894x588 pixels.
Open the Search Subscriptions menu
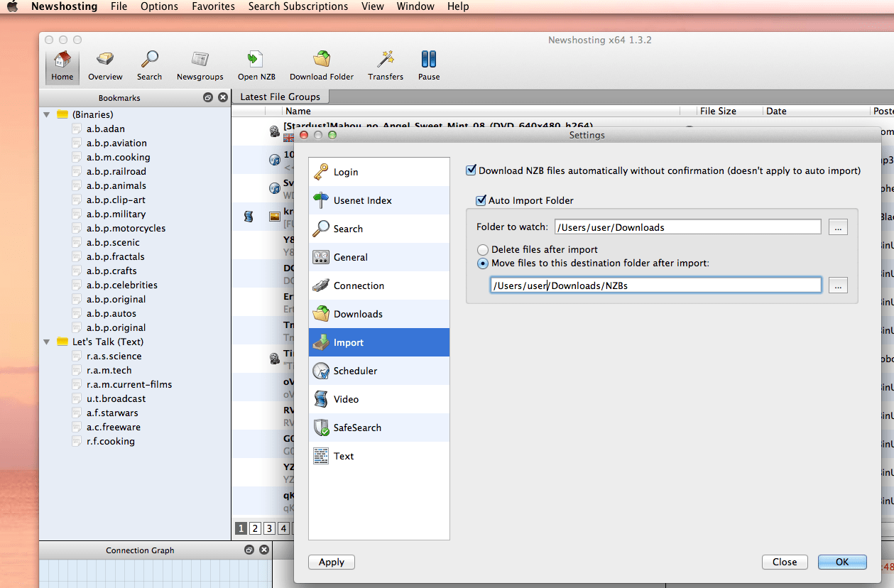click(298, 6)
